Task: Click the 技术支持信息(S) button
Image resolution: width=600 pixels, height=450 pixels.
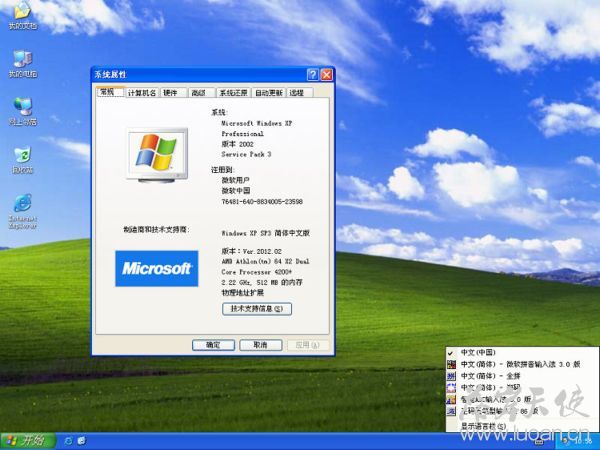Action: click(x=257, y=309)
